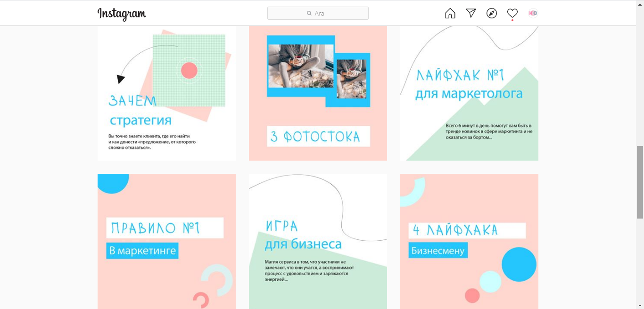The height and width of the screenshot is (309, 644).
Task: Open the ЗАЧЕМ стратегия post
Action: coord(166,93)
